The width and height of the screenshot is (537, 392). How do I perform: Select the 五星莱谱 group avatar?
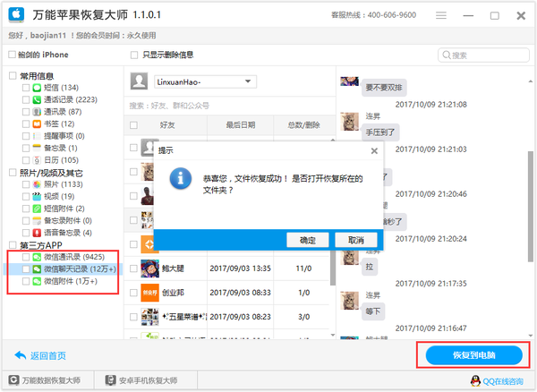pyautogui.click(x=149, y=317)
